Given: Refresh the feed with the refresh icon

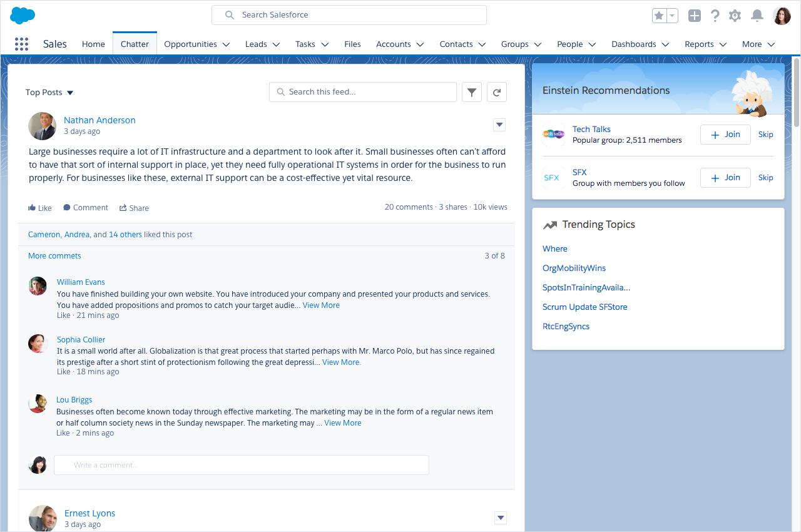Looking at the screenshot, I should tap(496, 91).
